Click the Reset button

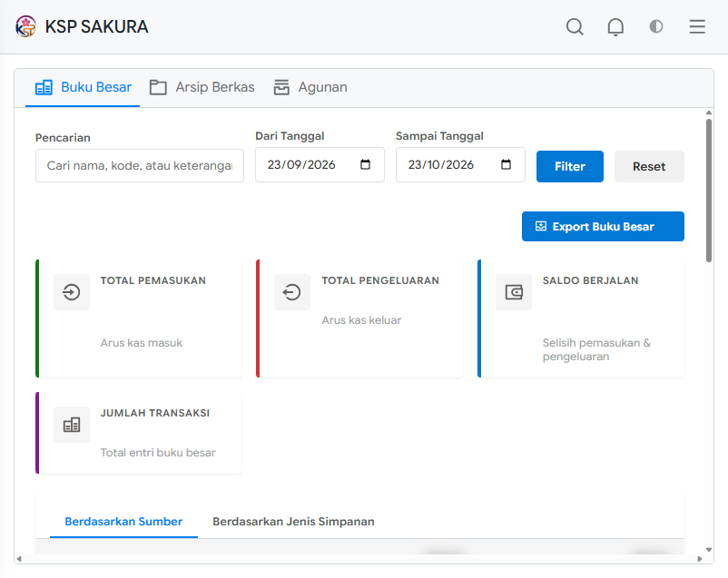click(x=649, y=166)
